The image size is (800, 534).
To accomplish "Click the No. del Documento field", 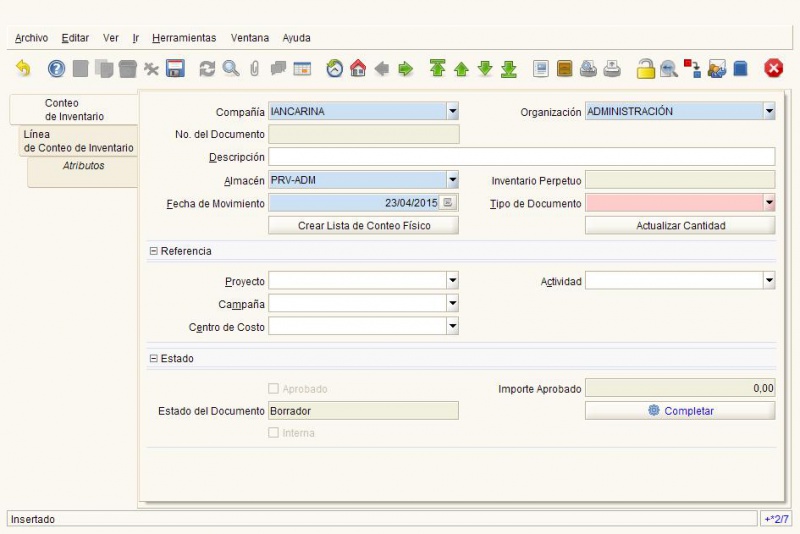I will (364, 134).
